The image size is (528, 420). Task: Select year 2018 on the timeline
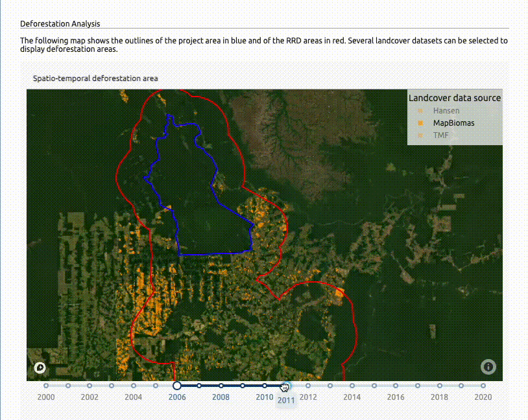[439, 386]
